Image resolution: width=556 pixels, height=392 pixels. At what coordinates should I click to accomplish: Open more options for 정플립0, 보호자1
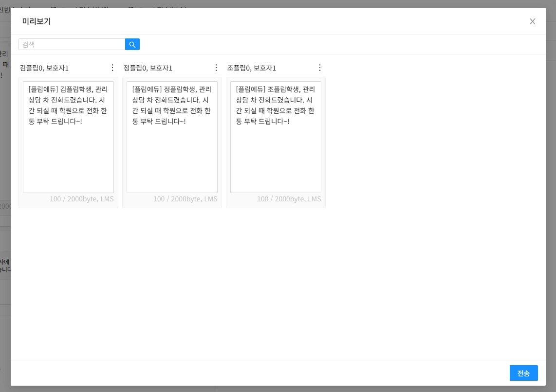[216, 68]
